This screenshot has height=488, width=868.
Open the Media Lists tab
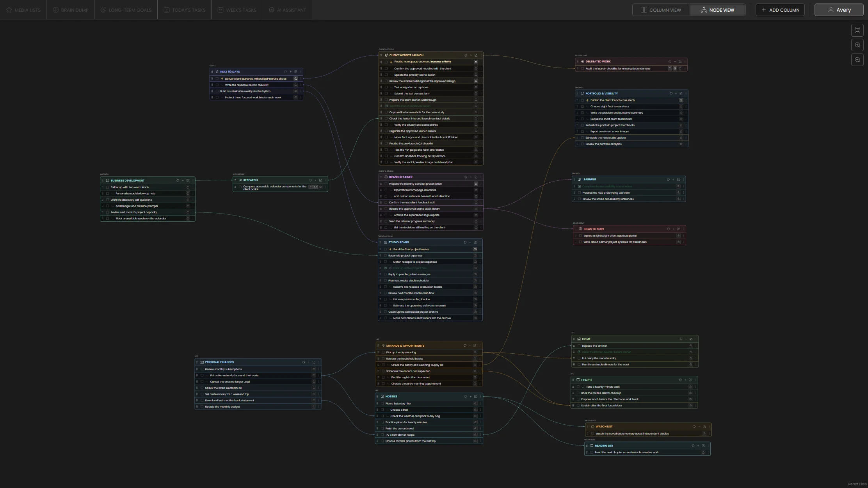pos(23,10)
